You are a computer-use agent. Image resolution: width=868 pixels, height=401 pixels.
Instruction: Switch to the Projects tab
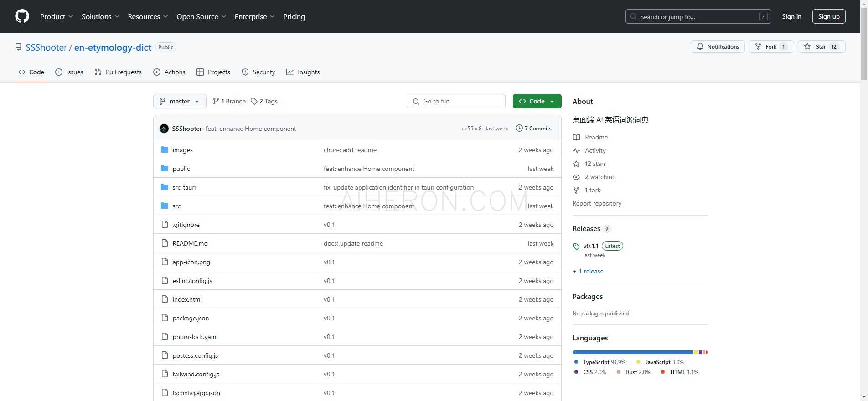(213, 72)
